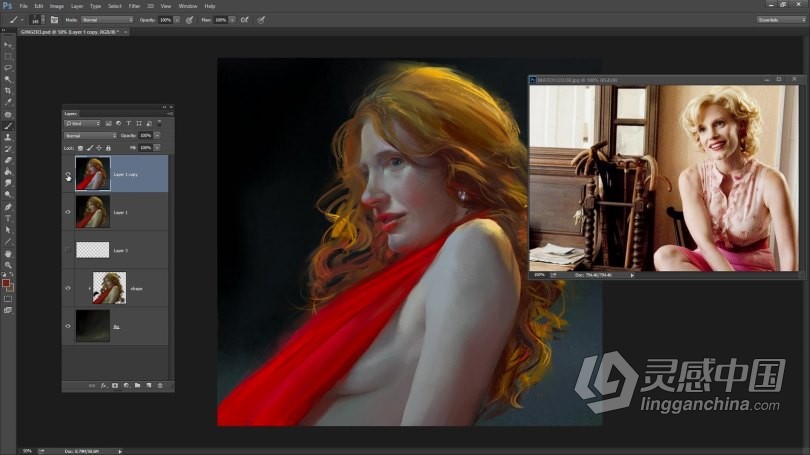This screenshot has width=810, height=455.
Task: Open brush Mode dropdown in options bar
Action: pos(107,20)
